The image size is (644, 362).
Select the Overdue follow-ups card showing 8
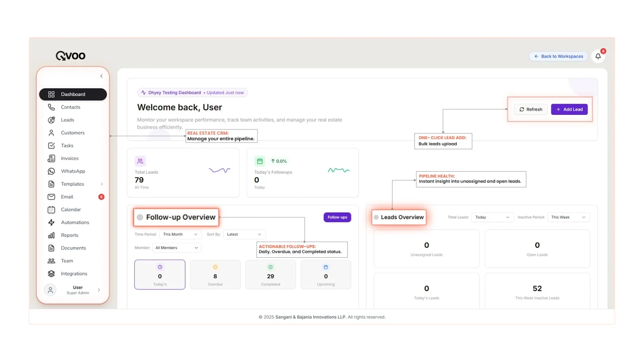[x=215, y=275]
